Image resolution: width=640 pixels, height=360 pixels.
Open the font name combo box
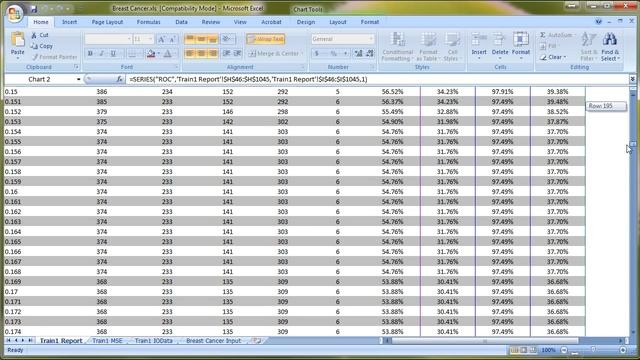pyautogui.click(x=108, y=39)
